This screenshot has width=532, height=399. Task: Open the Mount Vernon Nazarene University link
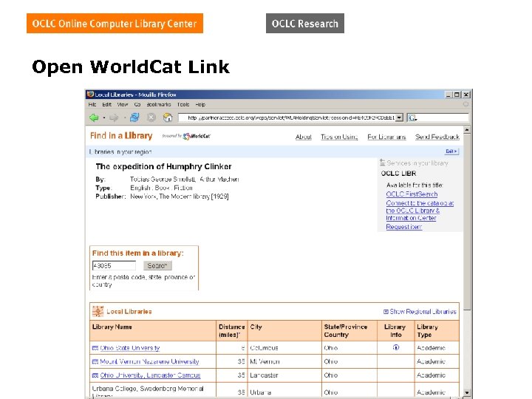tap(149, 361)
